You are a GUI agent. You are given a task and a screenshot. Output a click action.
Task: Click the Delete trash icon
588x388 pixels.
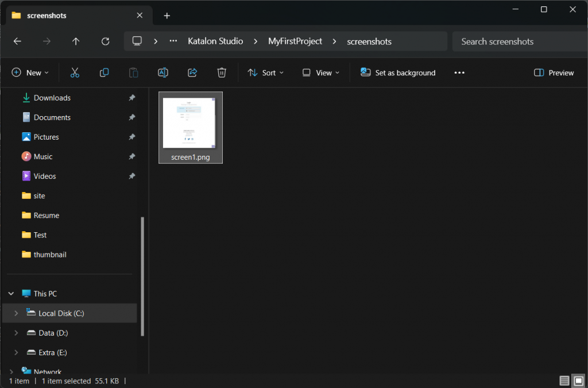point(222,72)
